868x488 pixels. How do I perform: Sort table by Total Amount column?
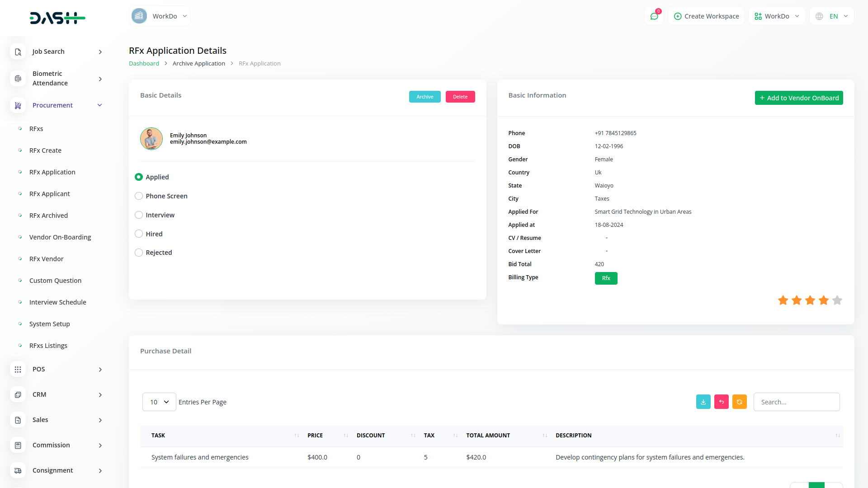488,436
